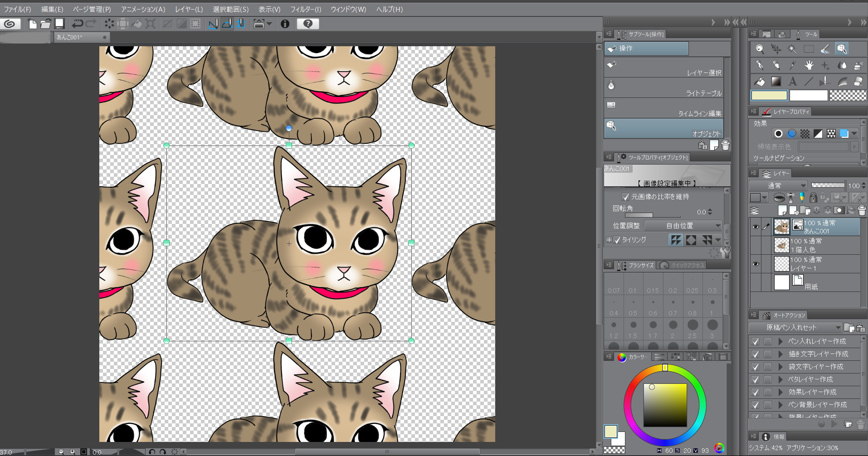Viewport: 868px width, 456px height.
Task: Expand the ベタレイヤー作成 auto action
Action: tap(780, 379)
